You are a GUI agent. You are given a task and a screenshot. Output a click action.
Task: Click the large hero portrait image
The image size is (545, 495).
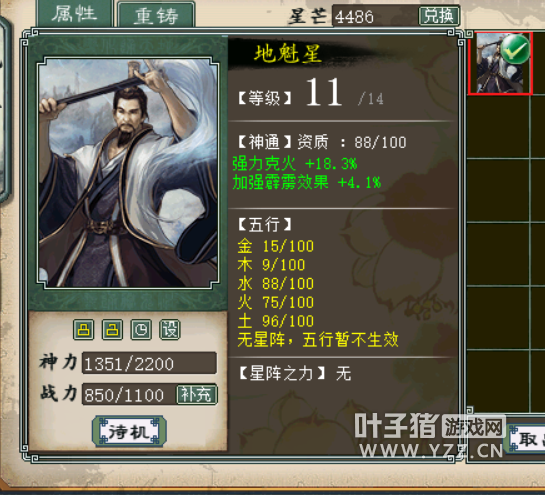[128, 173]
